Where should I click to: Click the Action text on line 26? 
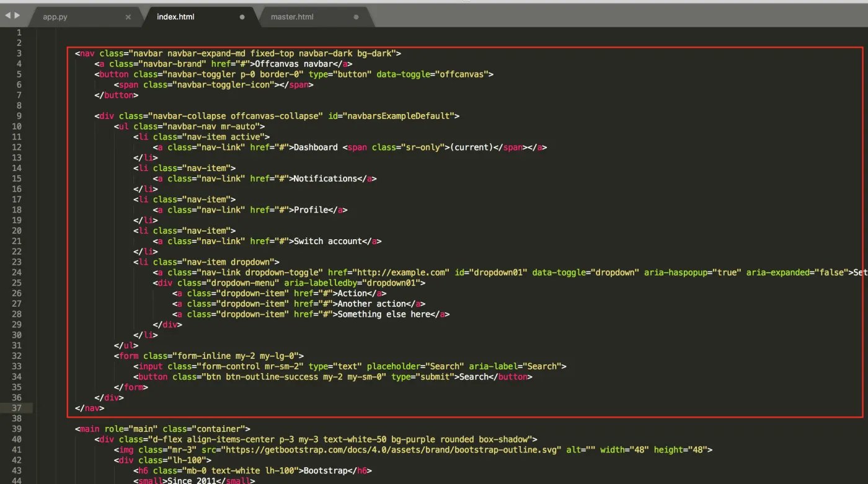[352, 294]
